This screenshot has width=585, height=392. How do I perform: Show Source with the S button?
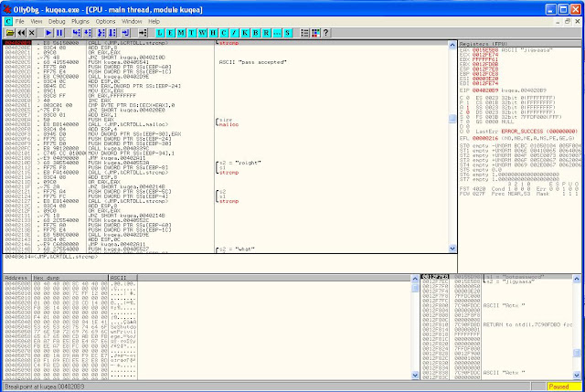[288, 33]
